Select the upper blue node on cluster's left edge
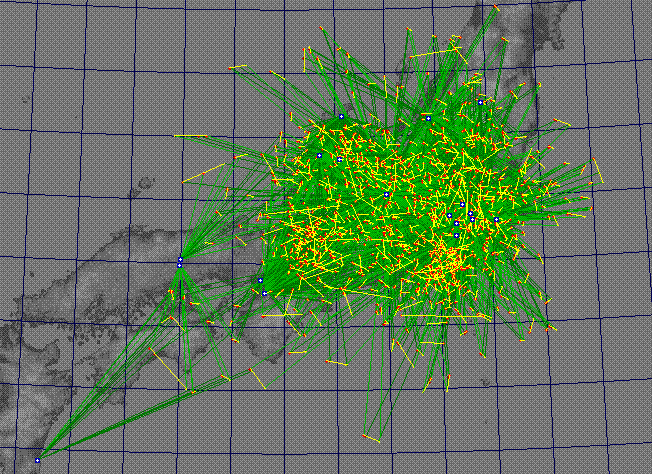 tap(259, 281)
